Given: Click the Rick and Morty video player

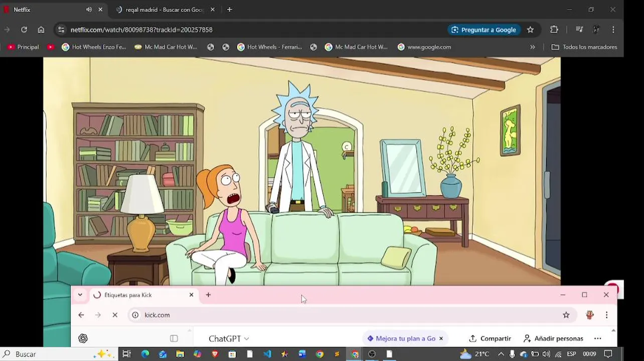Looking at the screenshot, I should pos(301,170).
